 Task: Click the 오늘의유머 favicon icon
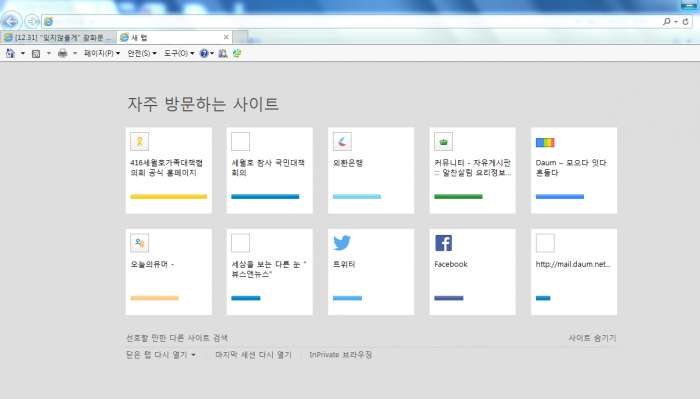139,243
